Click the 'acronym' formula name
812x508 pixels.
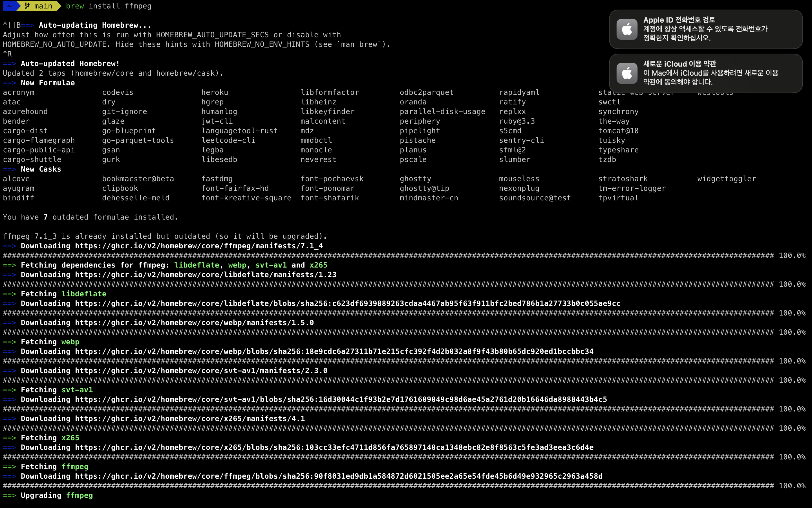pyautogui.click(x=18, y=92)
